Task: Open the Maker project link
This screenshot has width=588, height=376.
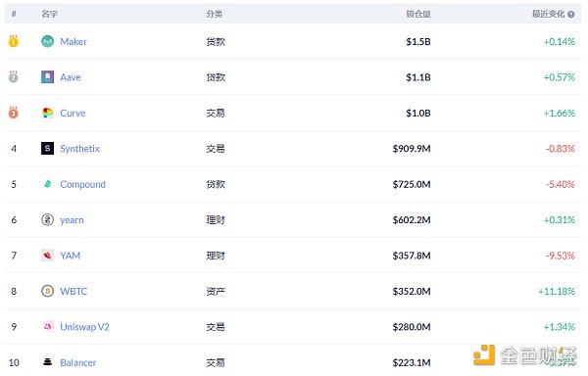Action: pos(73,41)
